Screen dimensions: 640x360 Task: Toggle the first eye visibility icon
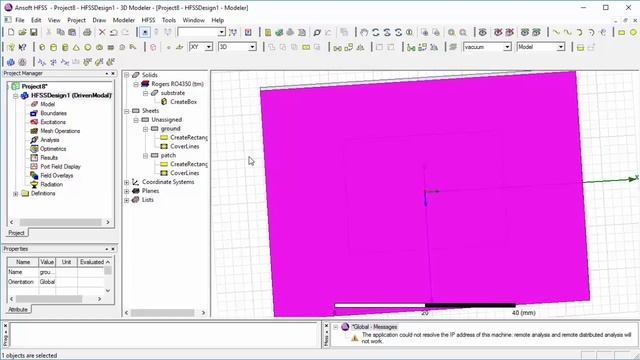pyautogui.click(x=482, y=32)
